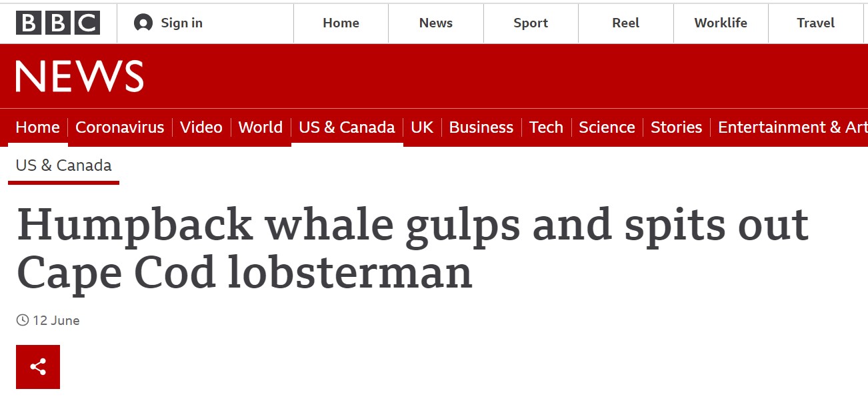This screenshot has width=868, height=401.
Task: Open the Travel section
Action: click(x=815, y=23)
